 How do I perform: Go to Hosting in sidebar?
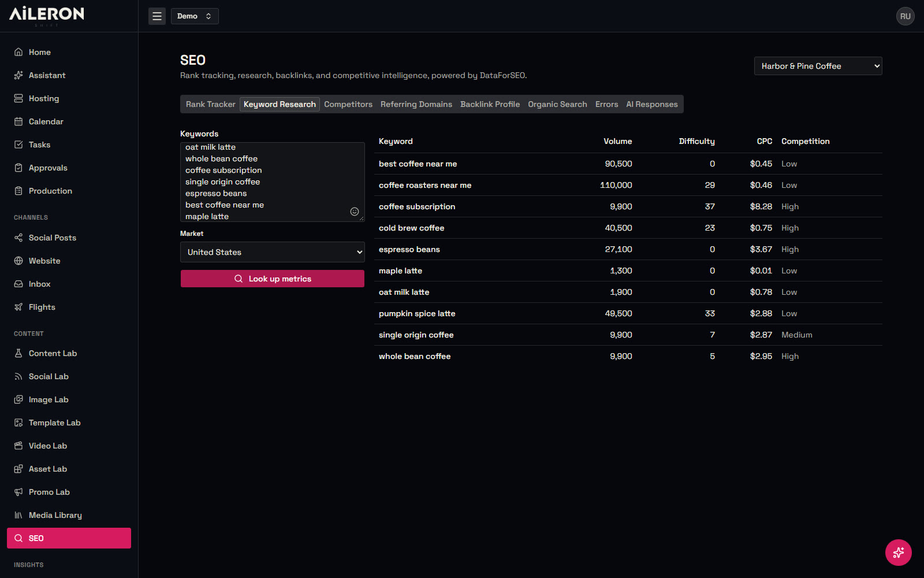click(69, 98)
